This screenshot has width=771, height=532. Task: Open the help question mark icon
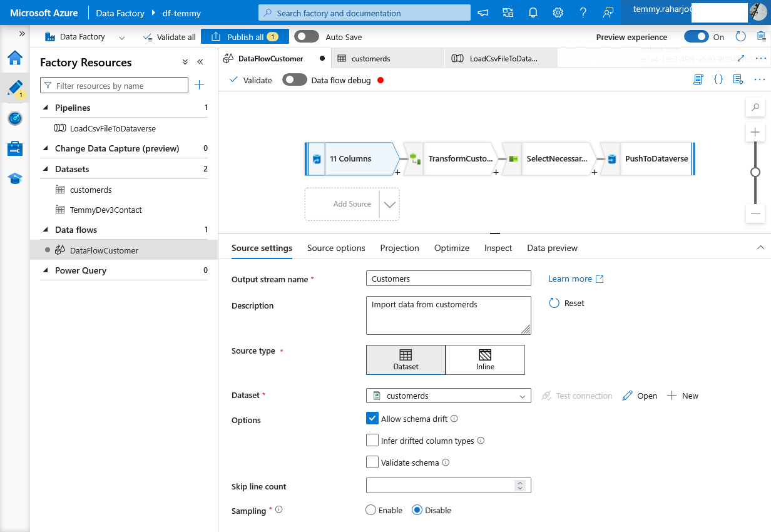point(583,13)
